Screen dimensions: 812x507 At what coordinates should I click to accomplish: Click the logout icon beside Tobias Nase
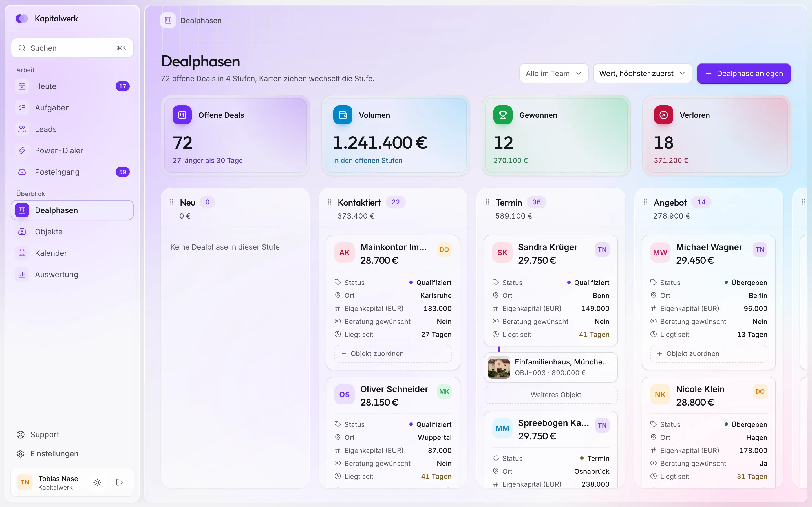120,482
